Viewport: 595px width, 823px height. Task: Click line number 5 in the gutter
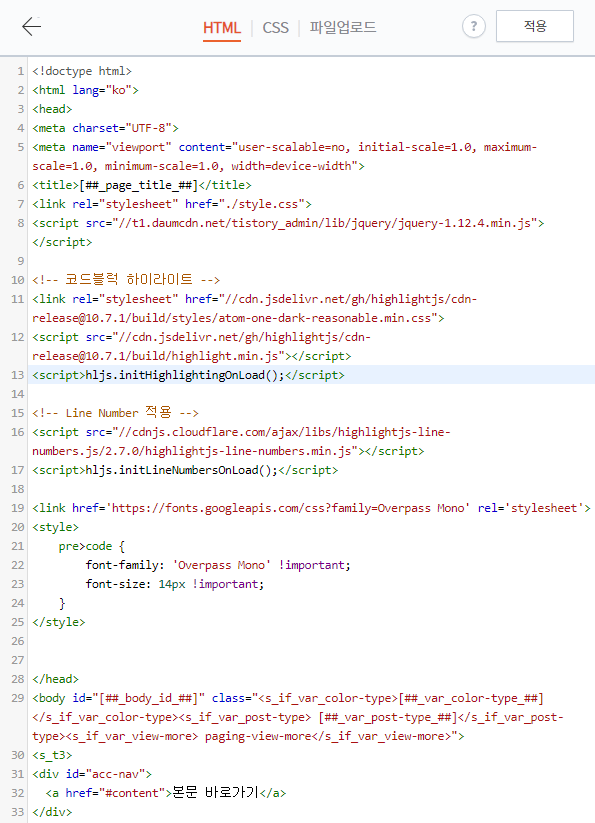21,147
